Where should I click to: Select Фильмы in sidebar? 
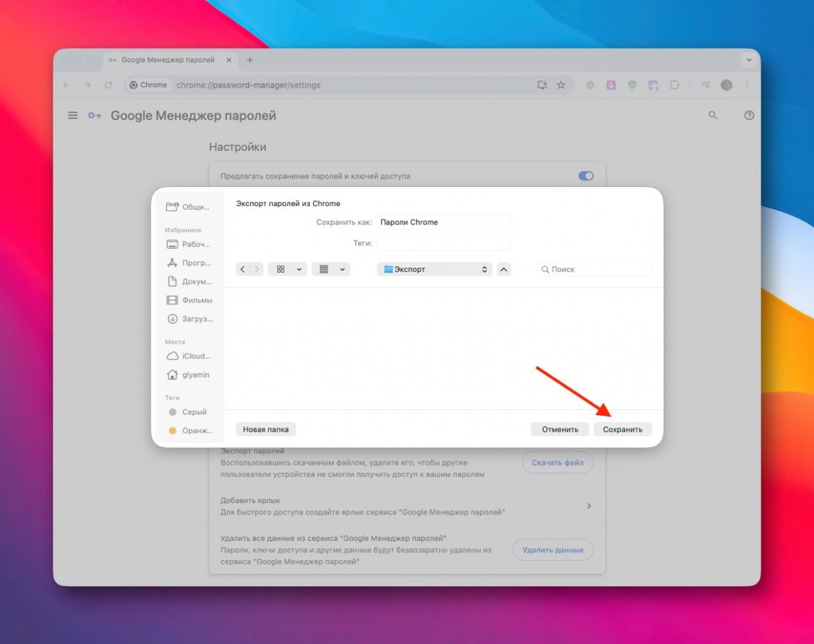pyautogui.click(x=188, y=300)
